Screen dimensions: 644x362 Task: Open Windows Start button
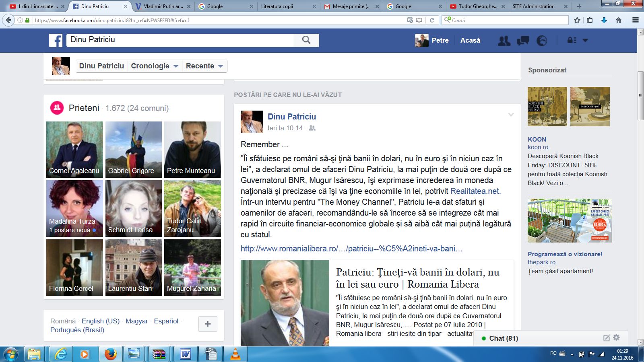11,354
